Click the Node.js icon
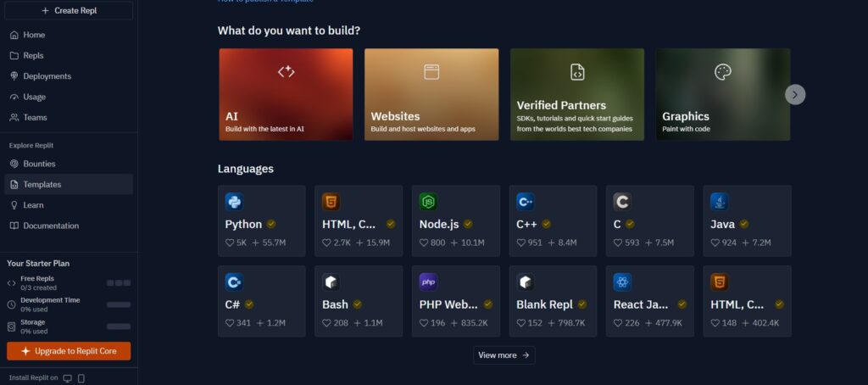This screenshot has width=868, height=385. pos(428,202)
